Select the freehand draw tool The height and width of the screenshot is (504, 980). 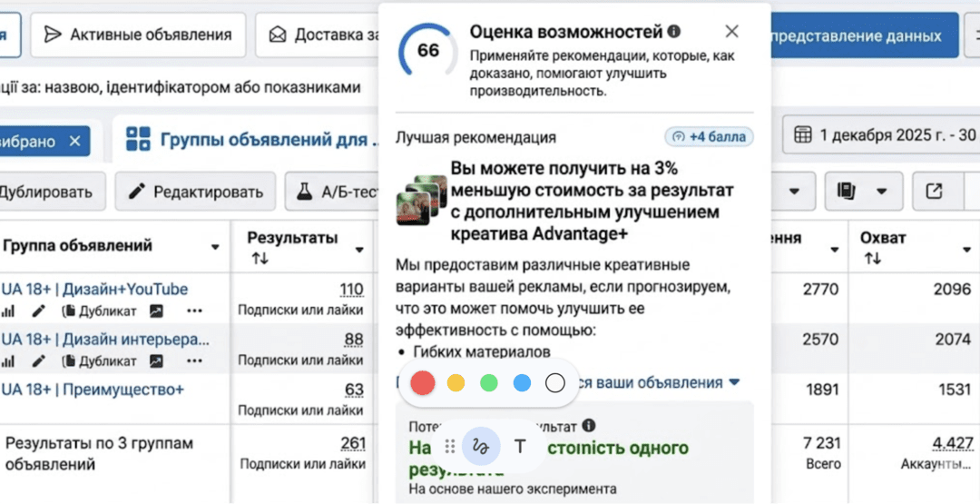(481, 447)
